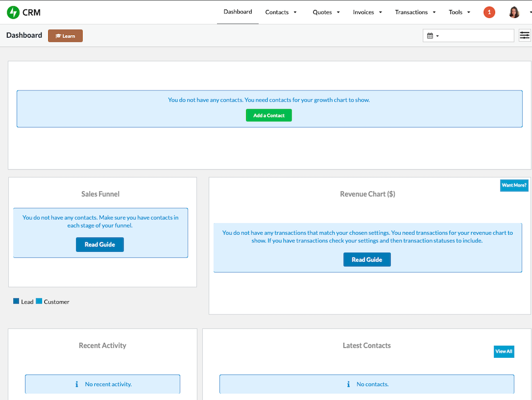This screenshot has height=400, width=532.
Task: Click the Add a Contact button
Action: [x=269, y=115]
